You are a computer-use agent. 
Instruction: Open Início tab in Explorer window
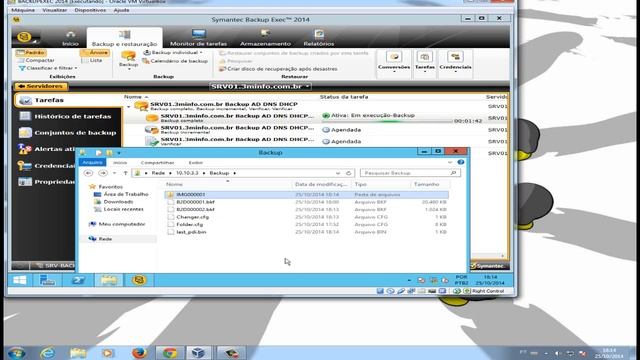point(120,162)
